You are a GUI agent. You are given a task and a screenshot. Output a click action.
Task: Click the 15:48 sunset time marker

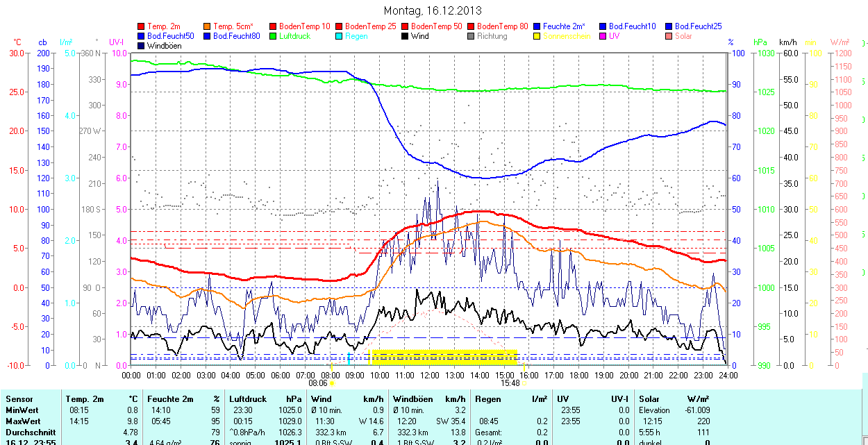pos(510,383)
